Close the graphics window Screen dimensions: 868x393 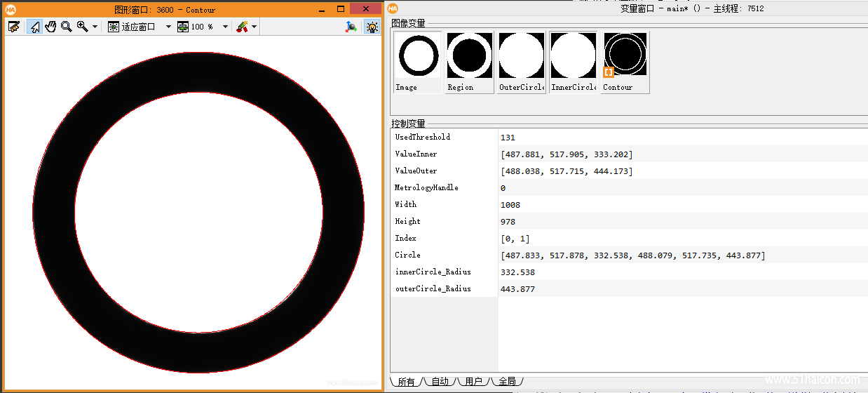[365, 9]
